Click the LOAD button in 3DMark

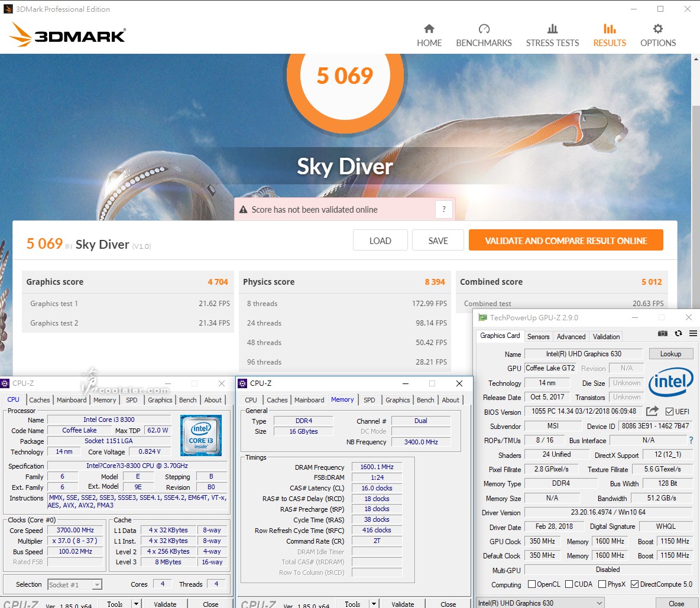coord(380,240)
